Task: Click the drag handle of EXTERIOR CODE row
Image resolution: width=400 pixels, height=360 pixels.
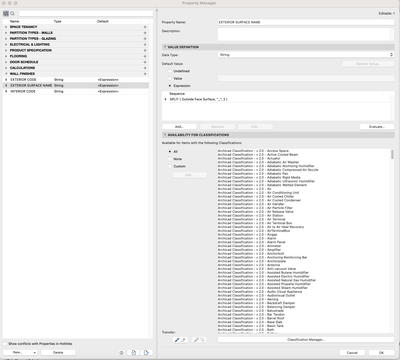Action: [x=6, y=80]
